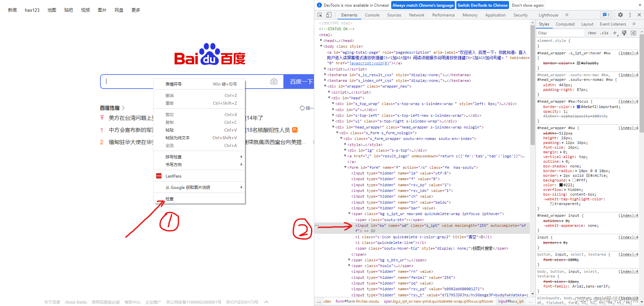The image size is (644, 306).
Task: Click Switch DevTools to Chinese button
Action: (482, 5)
